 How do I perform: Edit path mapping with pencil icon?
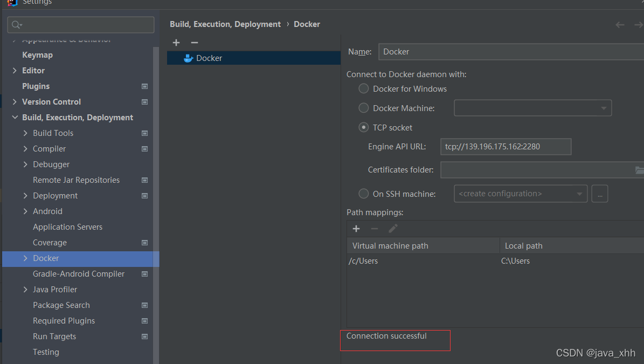(393, 229)
